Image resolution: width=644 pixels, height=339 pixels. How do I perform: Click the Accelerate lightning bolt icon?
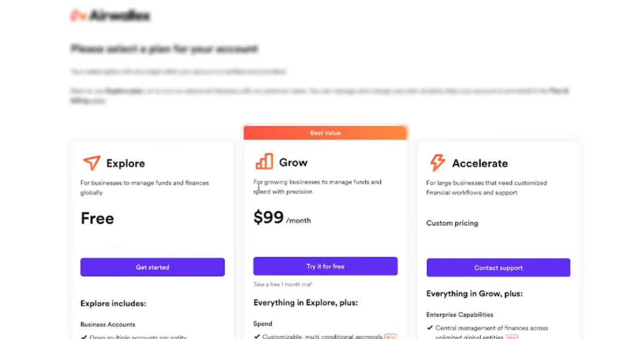click(x=437, y=163)
